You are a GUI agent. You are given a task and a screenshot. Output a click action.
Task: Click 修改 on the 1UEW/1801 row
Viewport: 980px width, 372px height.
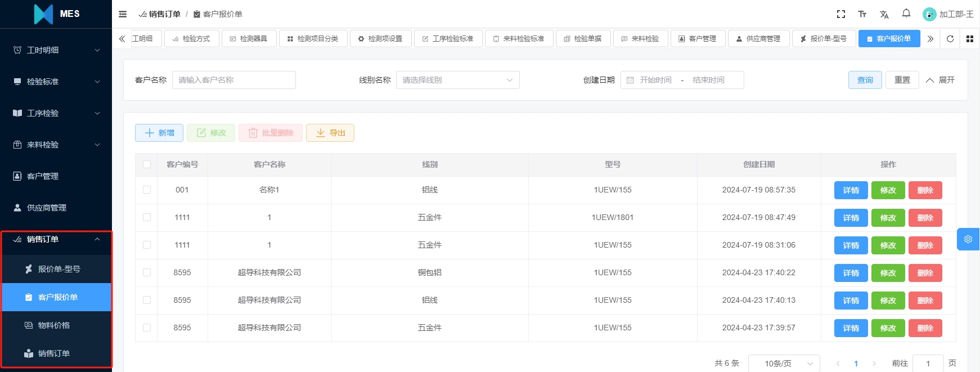click(x=888, y=218)
